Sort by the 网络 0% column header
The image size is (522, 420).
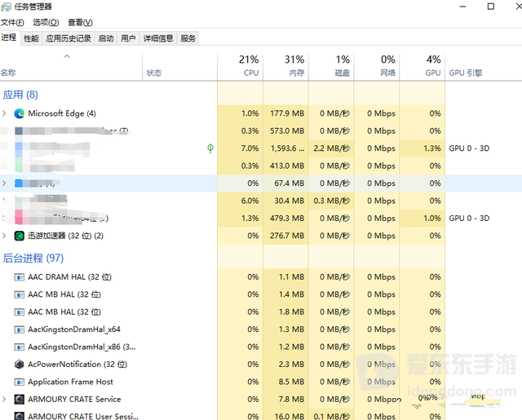(x=377, y=67)
